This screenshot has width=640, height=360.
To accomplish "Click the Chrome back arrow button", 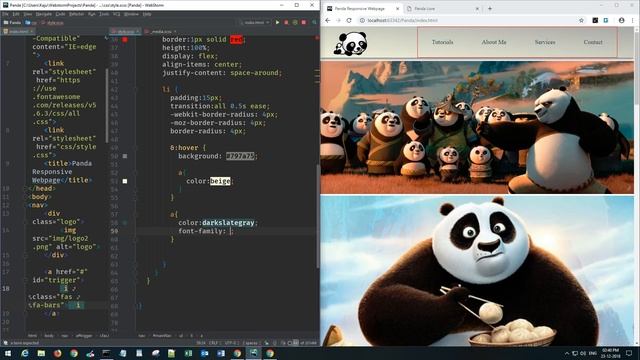I will click(328, 20).
